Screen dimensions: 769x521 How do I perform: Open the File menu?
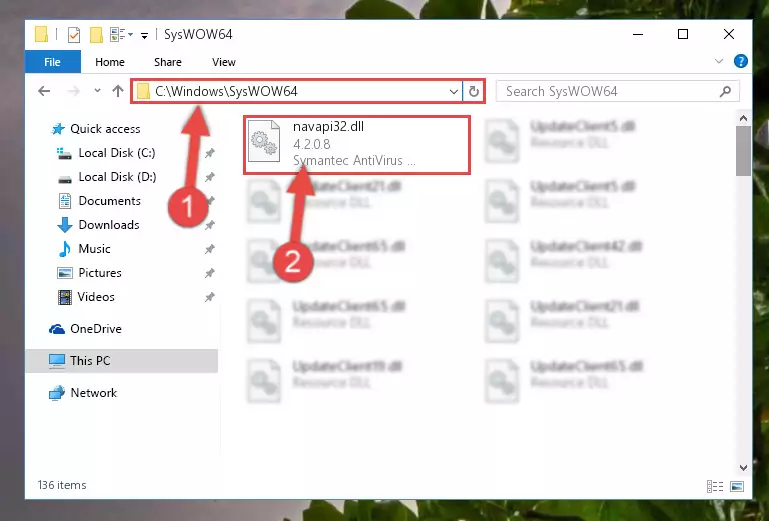point(52,62)
